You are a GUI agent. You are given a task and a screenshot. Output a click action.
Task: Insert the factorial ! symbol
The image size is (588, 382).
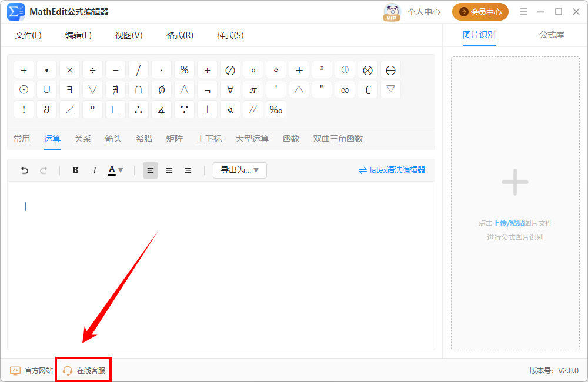(x=24, y=109)
